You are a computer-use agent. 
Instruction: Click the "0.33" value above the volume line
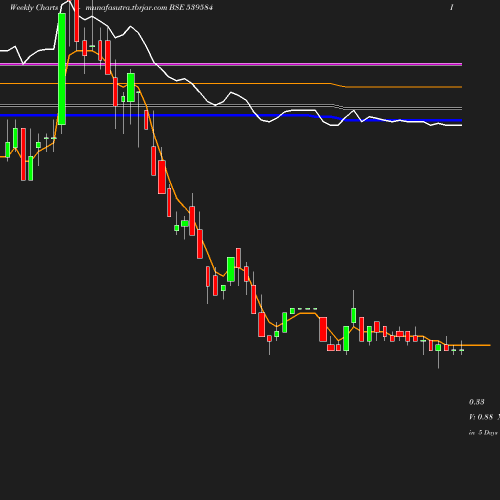coord(477,402)
